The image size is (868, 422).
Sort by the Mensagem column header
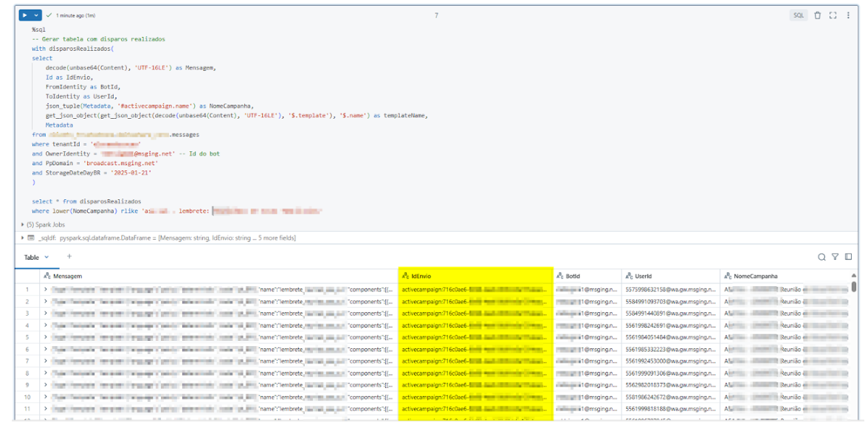point(68,275)
